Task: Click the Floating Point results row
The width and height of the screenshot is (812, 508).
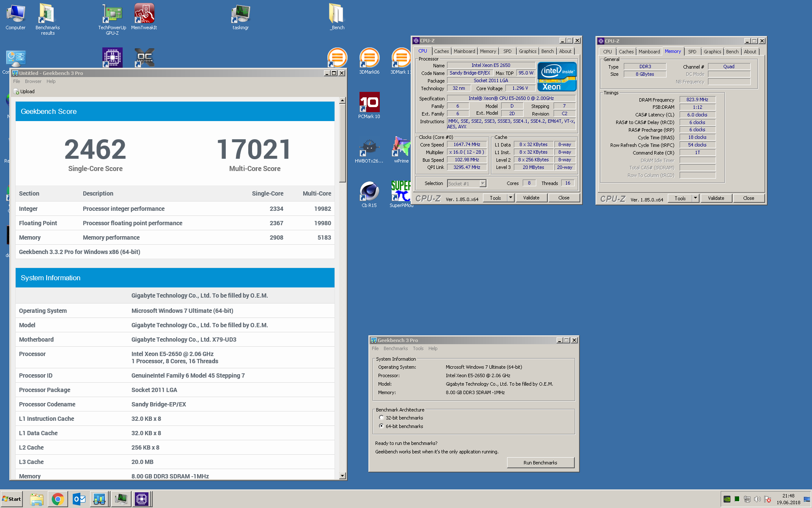Action: (175, 223)
